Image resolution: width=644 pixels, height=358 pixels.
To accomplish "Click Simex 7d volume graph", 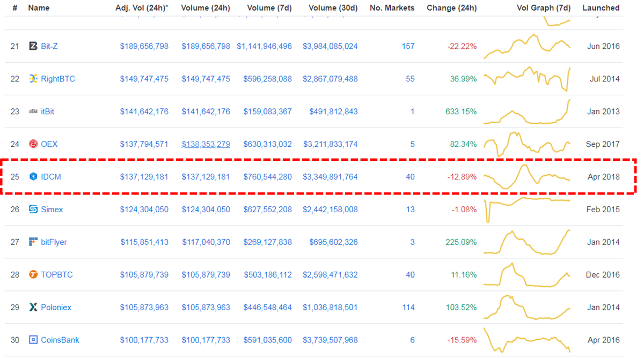I will pyautogui.click(x=527, y=209).
